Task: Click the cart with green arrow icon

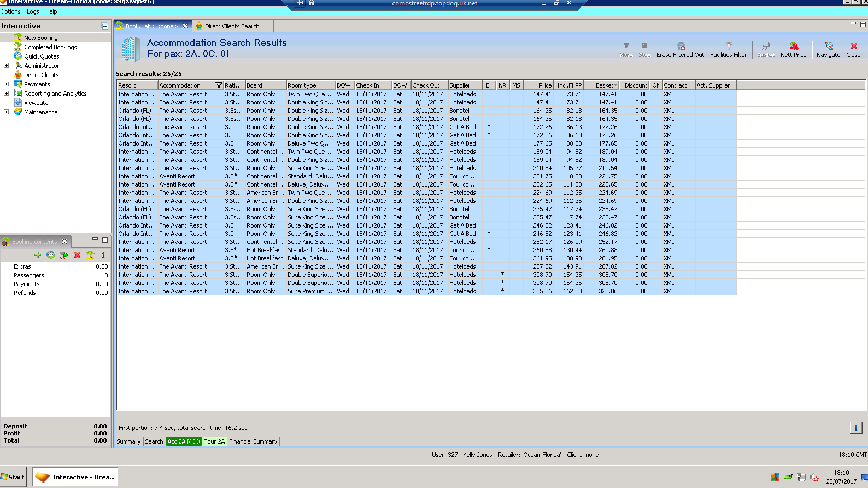Action: pyautogui.click(x=64, y=255)
